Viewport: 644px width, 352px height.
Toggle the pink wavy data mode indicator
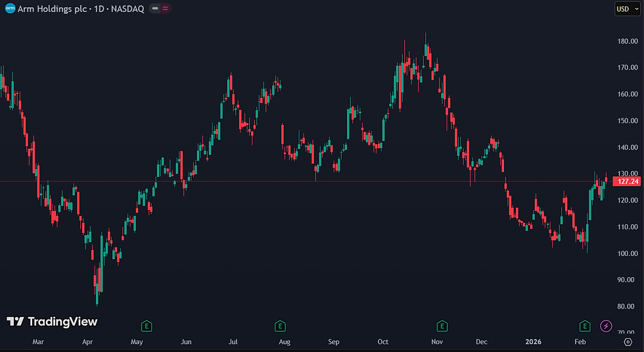pos(165,8)
